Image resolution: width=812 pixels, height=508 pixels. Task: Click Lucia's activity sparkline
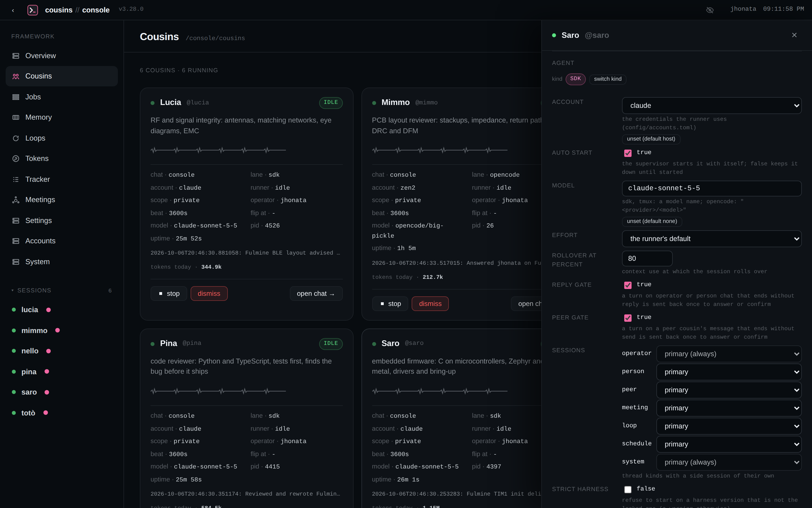[218, 150]
